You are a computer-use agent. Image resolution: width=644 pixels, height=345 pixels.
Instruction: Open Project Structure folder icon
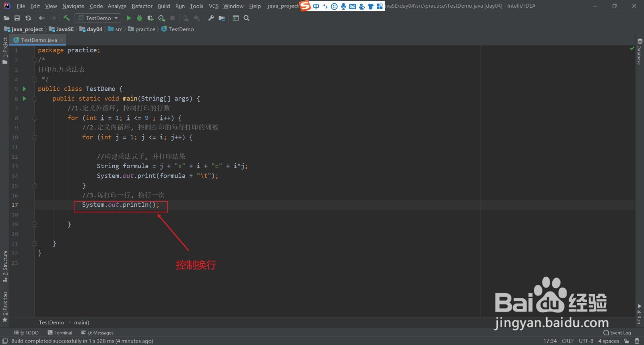222,18
